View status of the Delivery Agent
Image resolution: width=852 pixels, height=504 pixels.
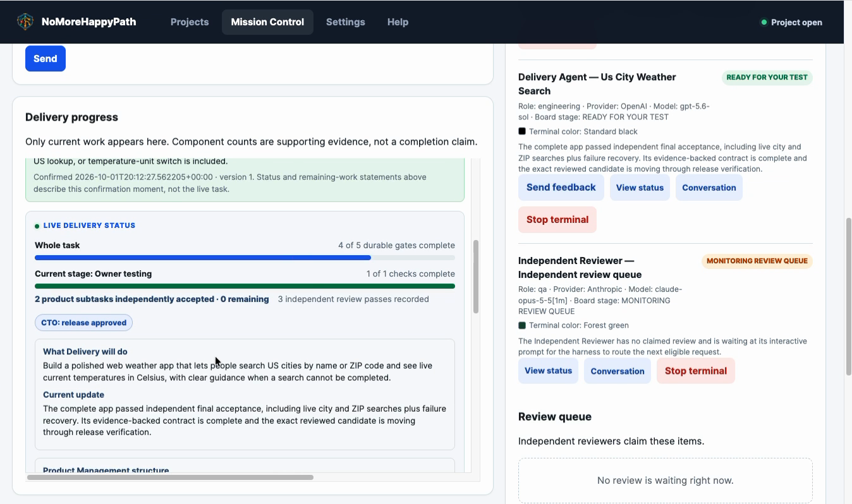(x=640, y=188)
